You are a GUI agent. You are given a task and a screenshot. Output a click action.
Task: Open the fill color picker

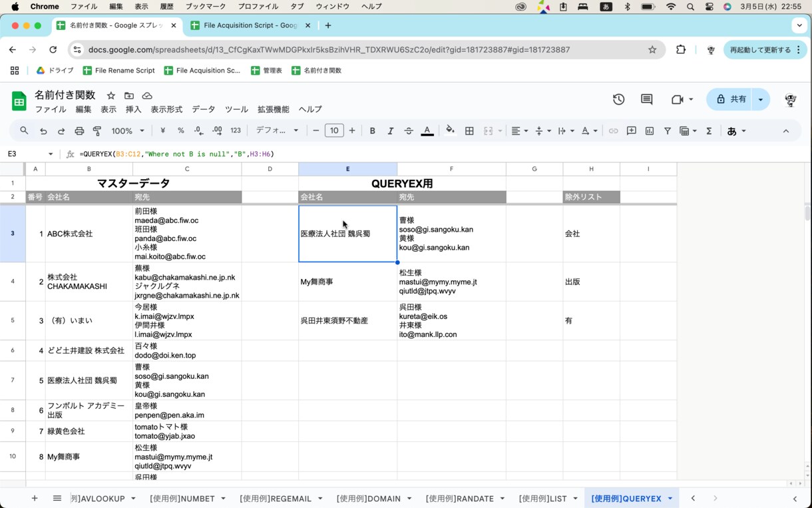[451, 130]
